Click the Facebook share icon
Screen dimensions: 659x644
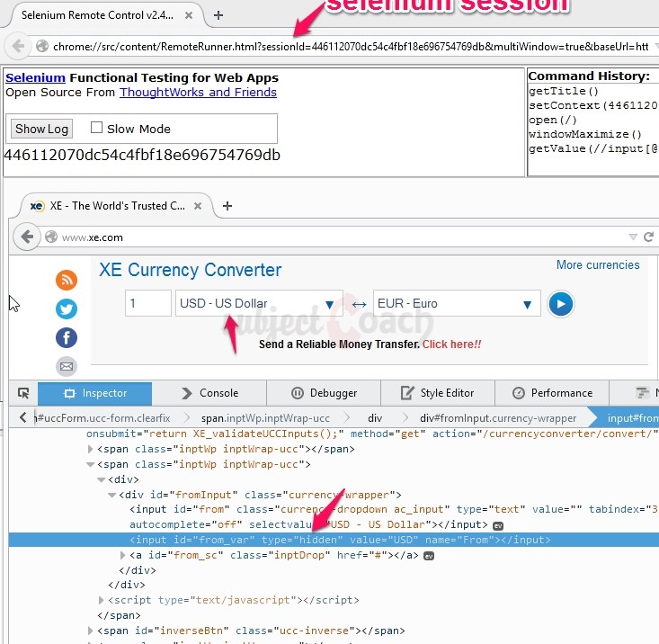click(x=67, y=337)
